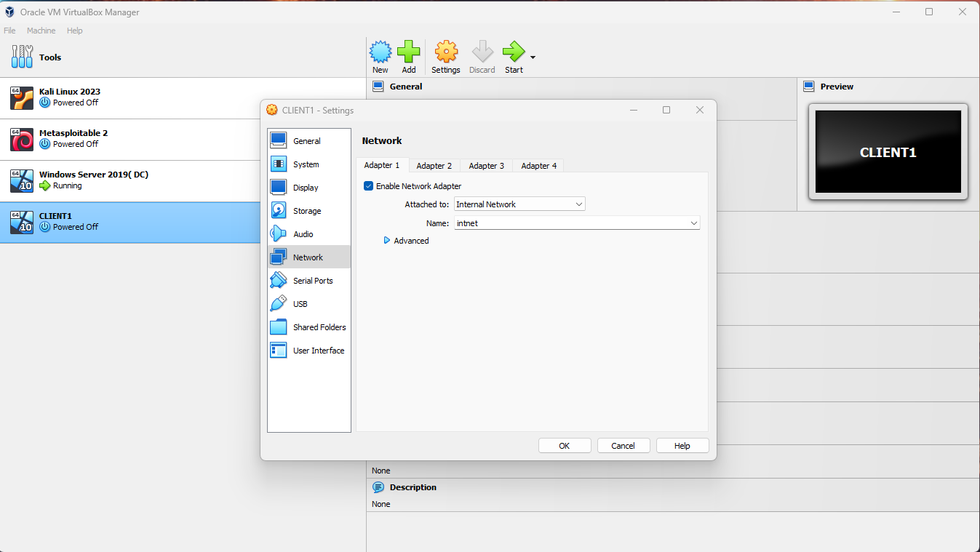Open General settings category icon

[x=279, y=140]
